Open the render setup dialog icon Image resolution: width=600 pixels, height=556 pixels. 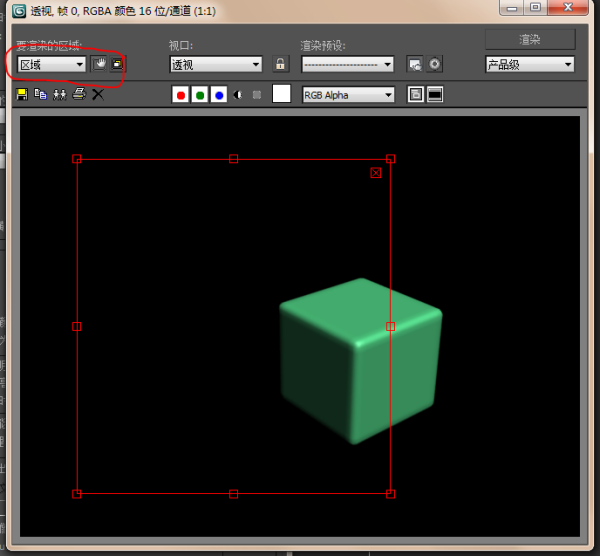click(415, 64)
